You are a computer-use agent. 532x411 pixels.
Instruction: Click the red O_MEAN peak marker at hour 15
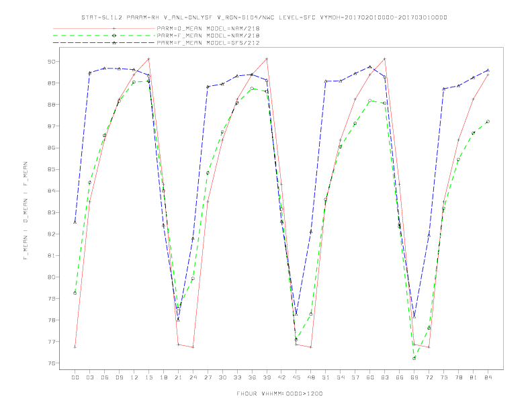[x=148, y=59]
